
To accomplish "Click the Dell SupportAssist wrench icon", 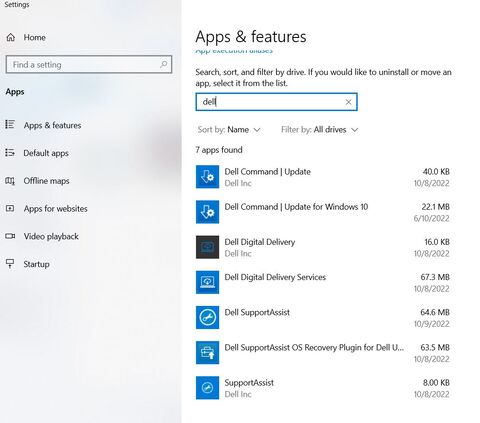I will (207, 317).
